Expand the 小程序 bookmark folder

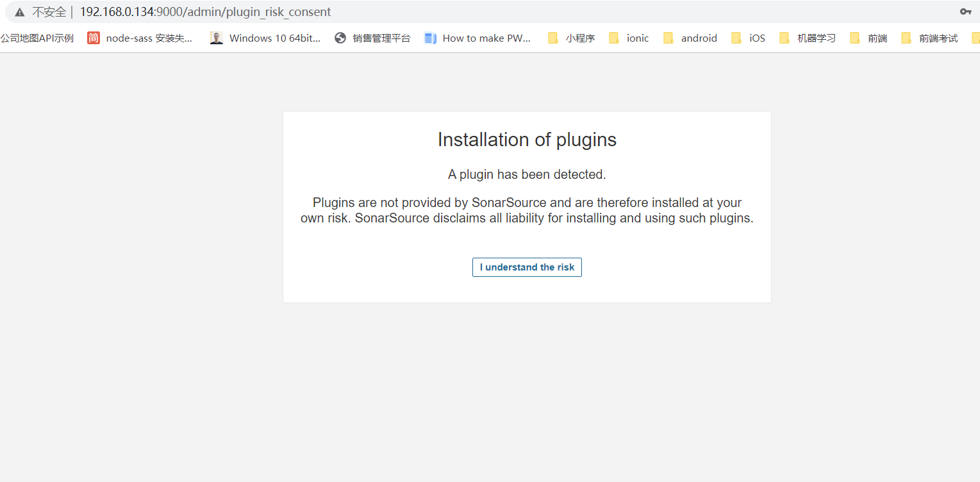(571, 38)
